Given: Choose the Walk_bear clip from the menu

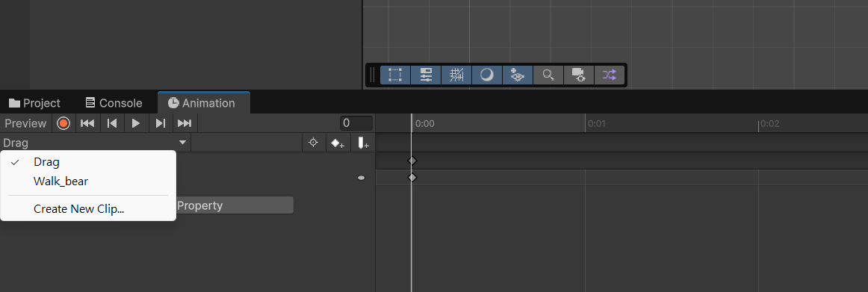Looking at the screenshot, I should [89, 181].
